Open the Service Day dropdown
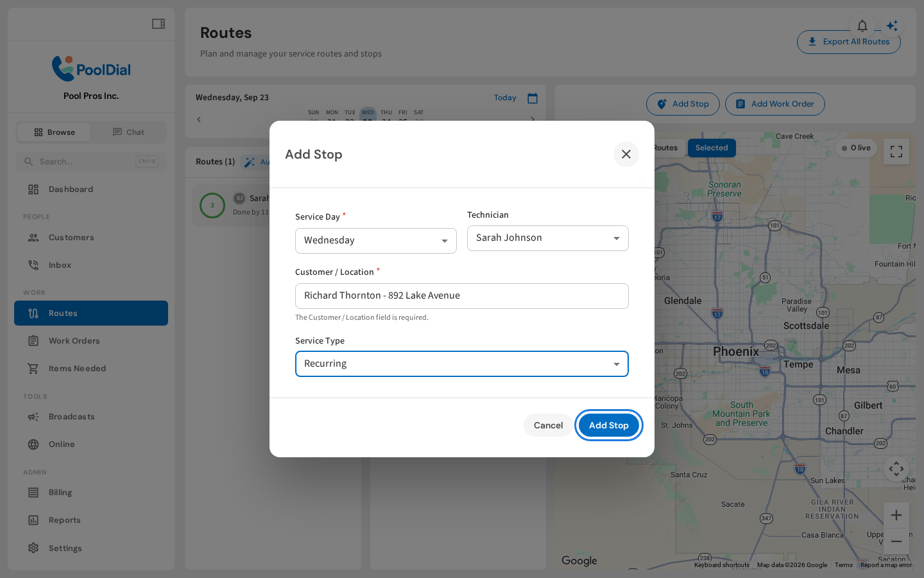This screenshot has width=924, height=578. (376, 241)
